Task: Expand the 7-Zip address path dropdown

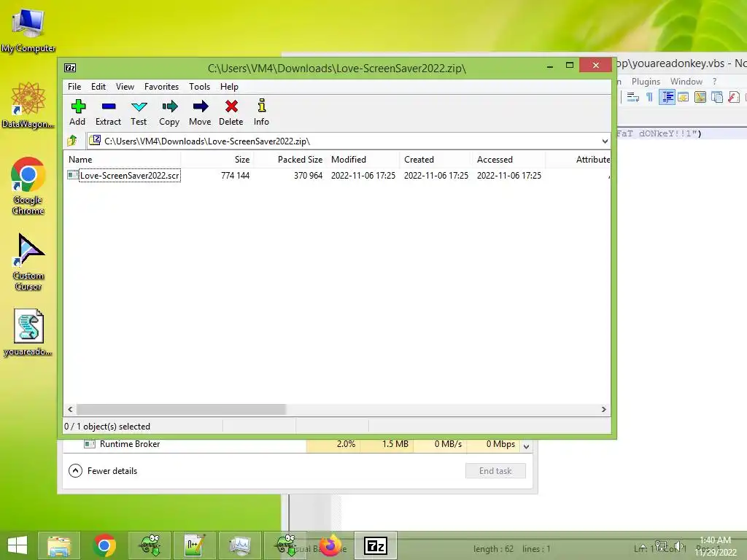Action: [605, 141]
